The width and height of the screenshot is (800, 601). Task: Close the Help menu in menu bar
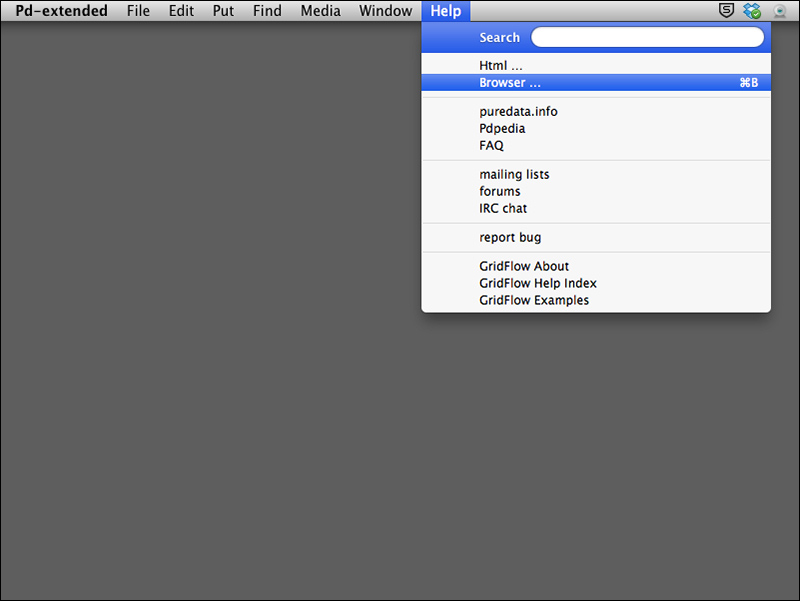(445, 11)
